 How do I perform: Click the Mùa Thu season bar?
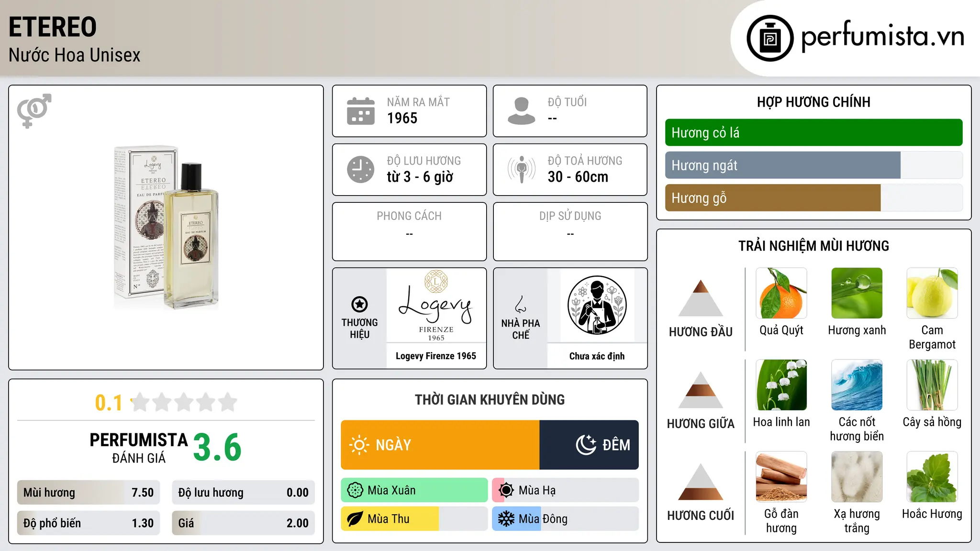click(x=414, y=519)
